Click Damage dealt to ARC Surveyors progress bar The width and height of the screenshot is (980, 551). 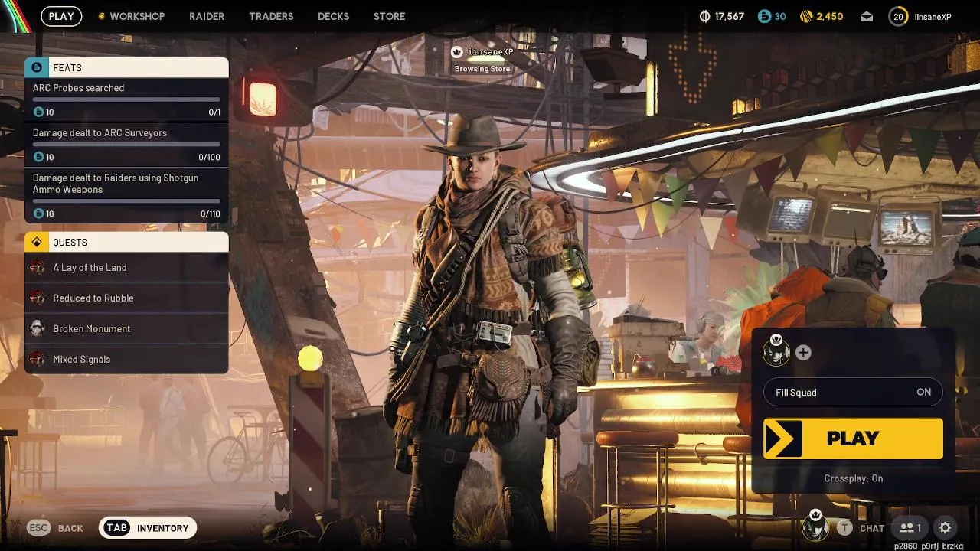pos(126,145)
